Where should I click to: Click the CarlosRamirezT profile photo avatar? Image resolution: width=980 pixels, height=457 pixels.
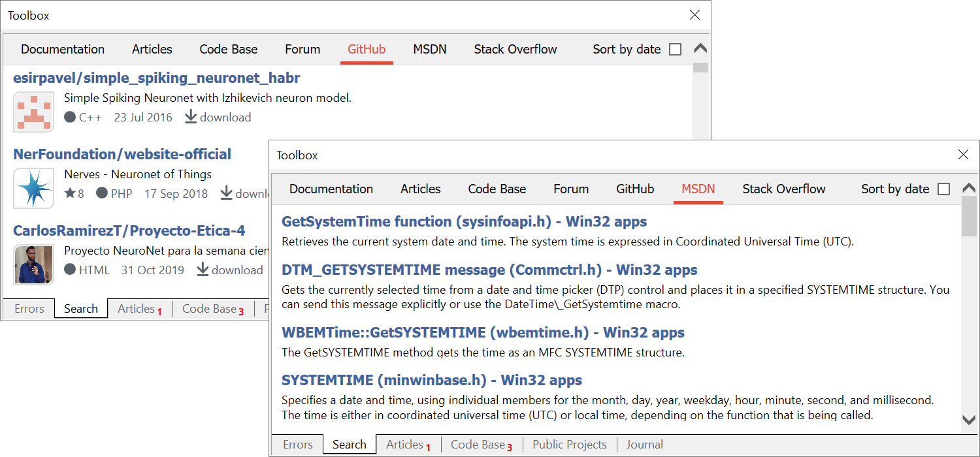click(x=33, y=264)
